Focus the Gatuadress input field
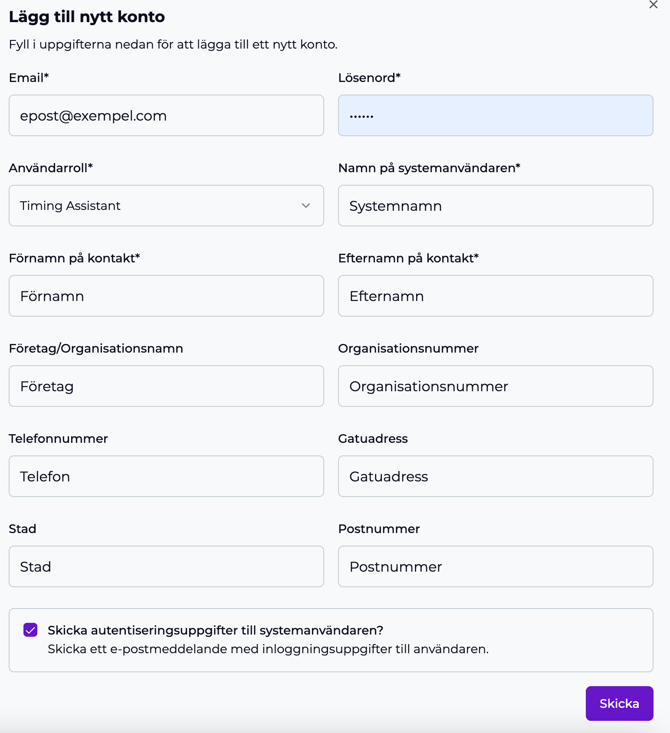This screenshot has height=733, width=670. [495, 476]
